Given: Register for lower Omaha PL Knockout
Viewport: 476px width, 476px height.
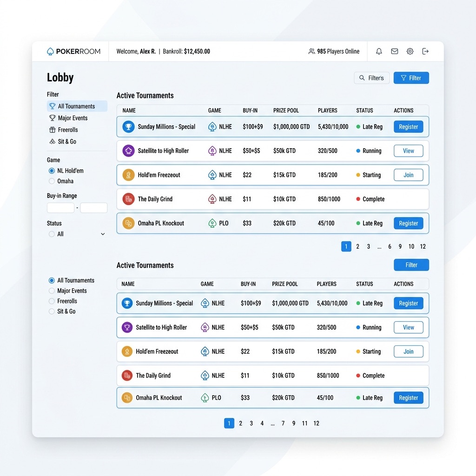Looking at the screenshot, I should (x=408, y=398).
